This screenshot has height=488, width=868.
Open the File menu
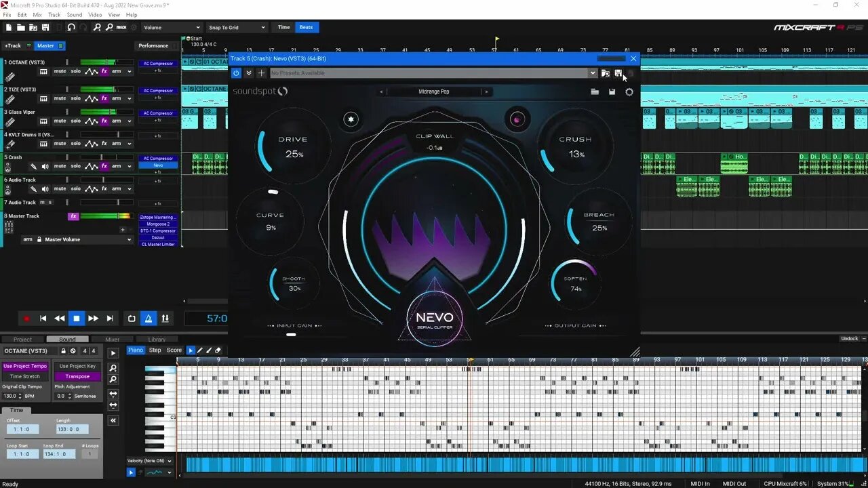pos(7,14)
